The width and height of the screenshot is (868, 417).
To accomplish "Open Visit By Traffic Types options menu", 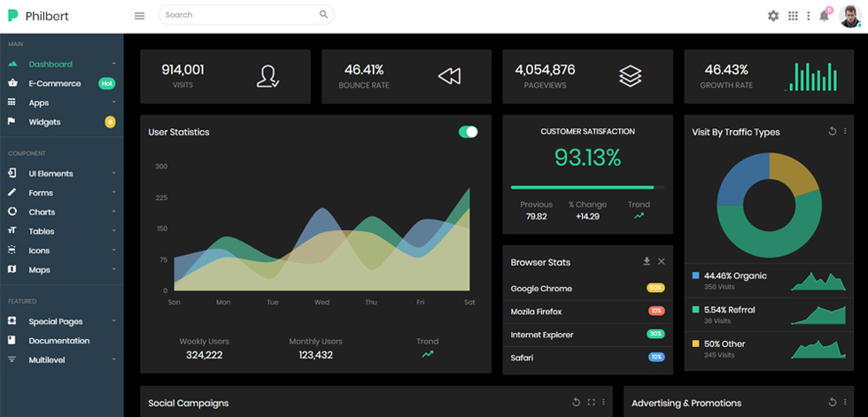I will pos(845,131).
